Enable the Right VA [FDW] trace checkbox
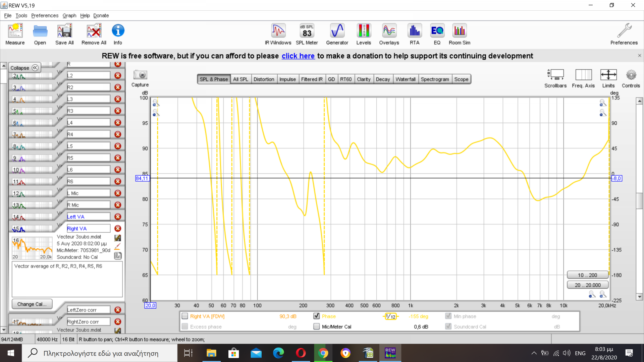 click(x=185, y=316)
